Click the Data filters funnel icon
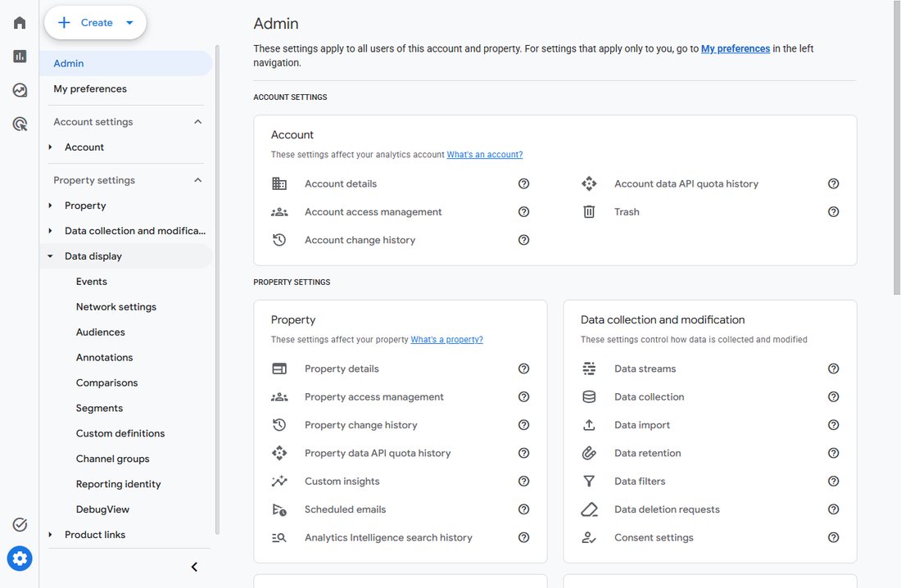 [589, 481]
